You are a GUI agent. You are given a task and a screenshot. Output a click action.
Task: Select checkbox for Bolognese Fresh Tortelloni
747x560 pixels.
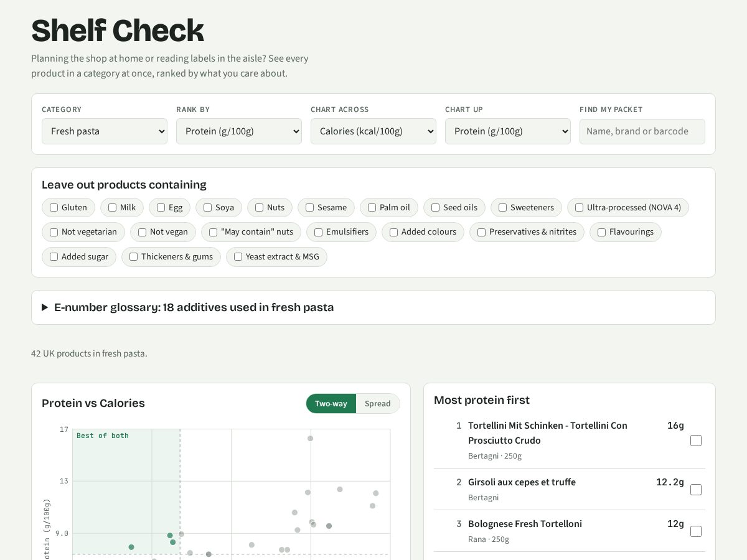point(696,531)
